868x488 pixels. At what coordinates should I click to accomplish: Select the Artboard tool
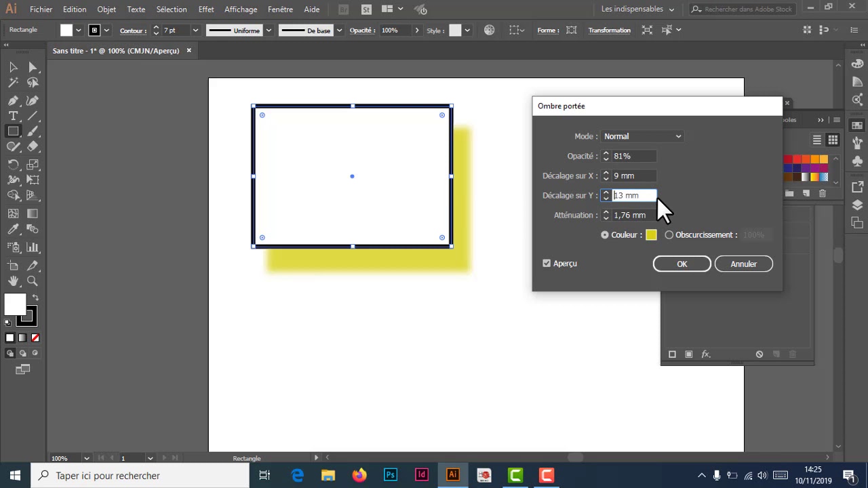[13, 265]
